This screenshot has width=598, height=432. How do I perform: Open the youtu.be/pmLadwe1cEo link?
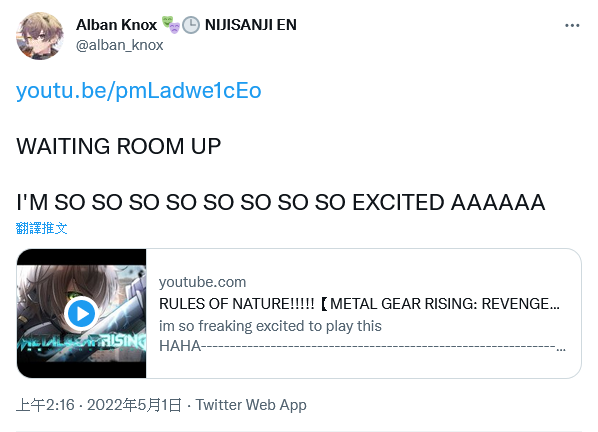pyautogui.click(x=138, y=91)
